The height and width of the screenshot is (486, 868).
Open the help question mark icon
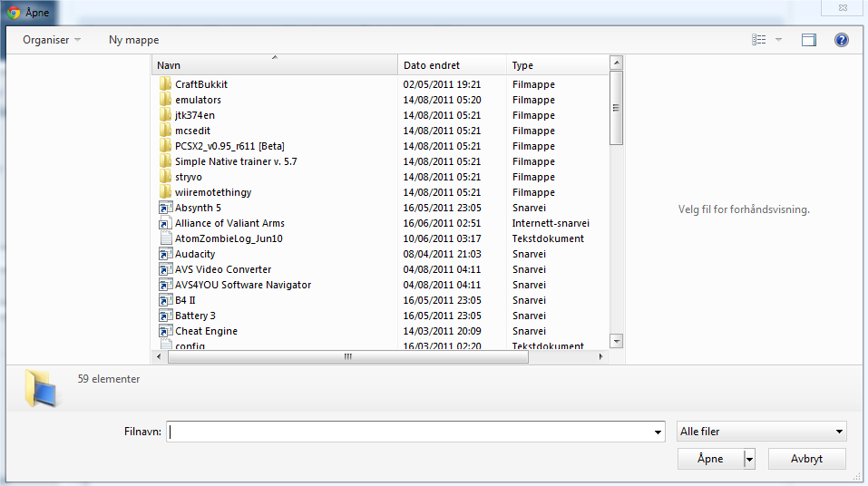[841, 40]
